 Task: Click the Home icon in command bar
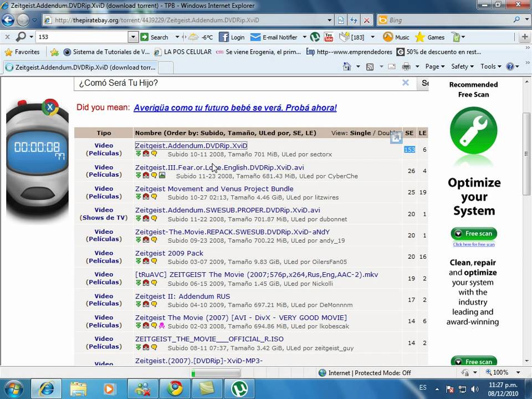click(x=347, y=66)
